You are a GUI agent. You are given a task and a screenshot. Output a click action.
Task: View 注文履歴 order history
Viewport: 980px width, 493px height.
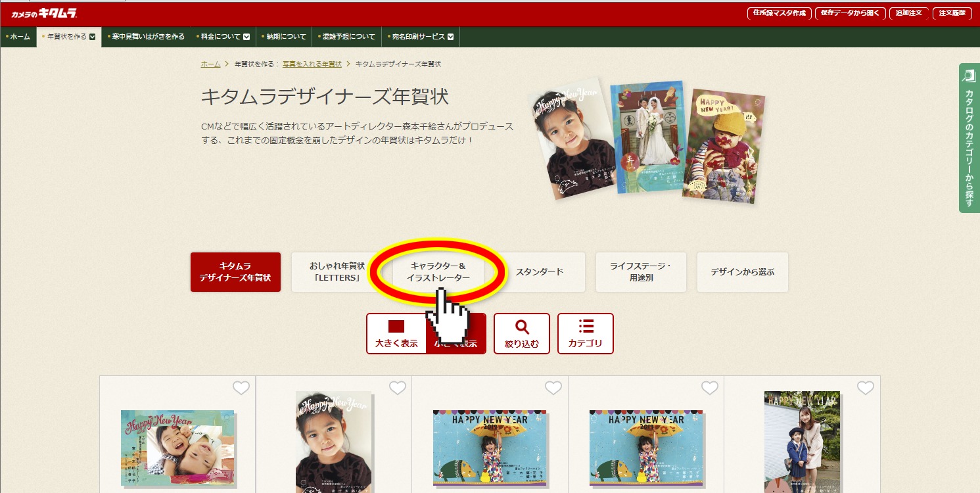tap(952, 13)
